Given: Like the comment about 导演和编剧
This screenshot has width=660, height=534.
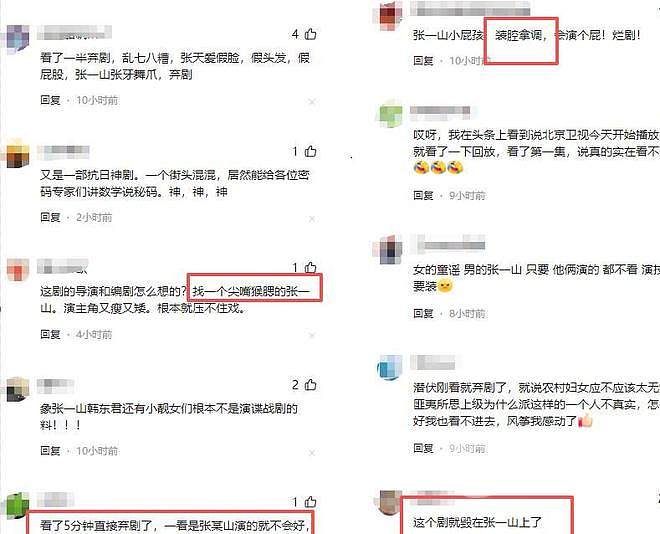Looking at the screenshot, I should tap(311, 267).
